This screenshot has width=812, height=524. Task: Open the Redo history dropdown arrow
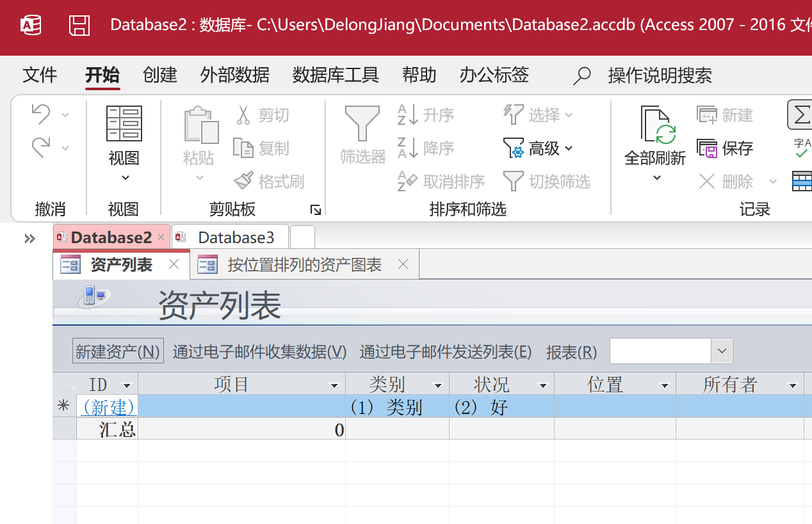(x=65, y=148)
